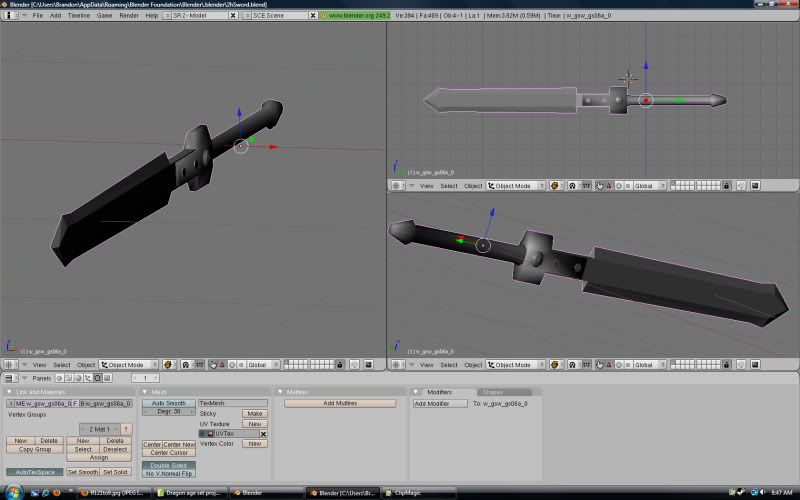Open Object Mode dropdown in top-right viewport header
The width and height of the screenshot is (800, 500).
click(x=516, y=186)
